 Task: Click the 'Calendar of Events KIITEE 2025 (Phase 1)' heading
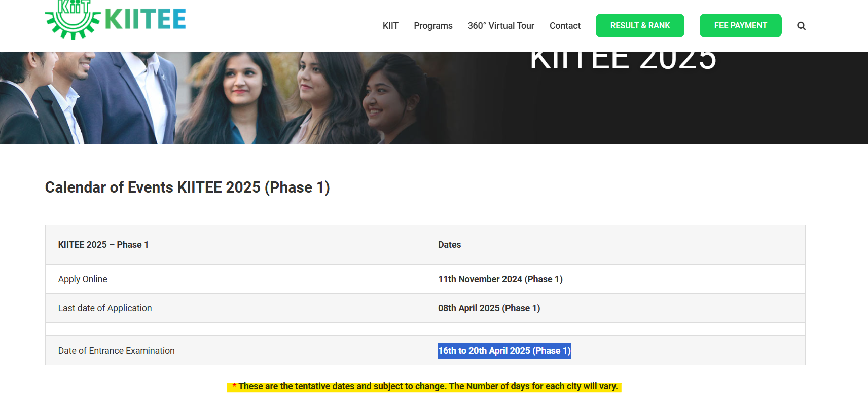click(x=188, y=187)
